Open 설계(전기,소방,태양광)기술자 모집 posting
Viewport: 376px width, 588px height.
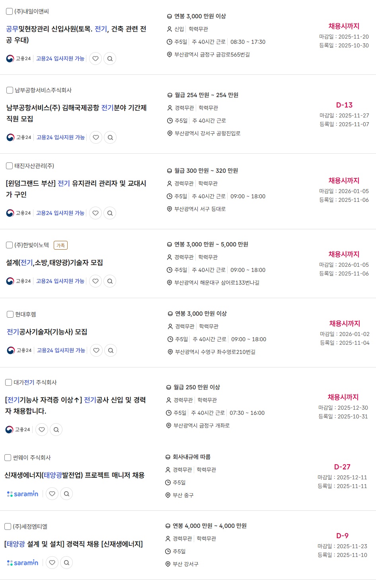[55, 263]
